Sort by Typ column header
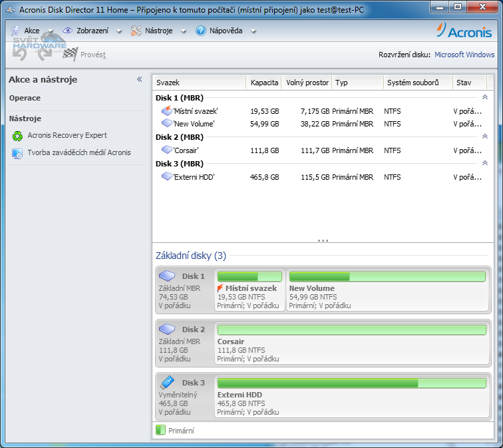The height and width of the screenshot is (448, 503). (358, 83)
